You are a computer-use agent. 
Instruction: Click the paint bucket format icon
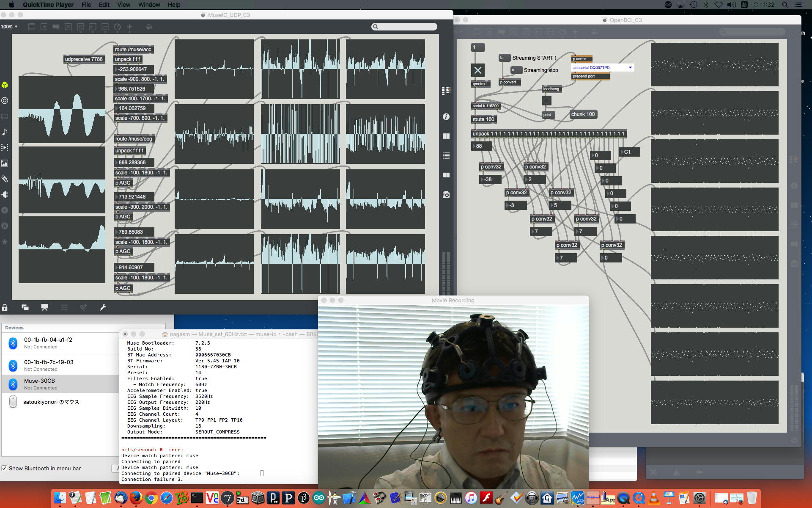(x=149, y=27)
